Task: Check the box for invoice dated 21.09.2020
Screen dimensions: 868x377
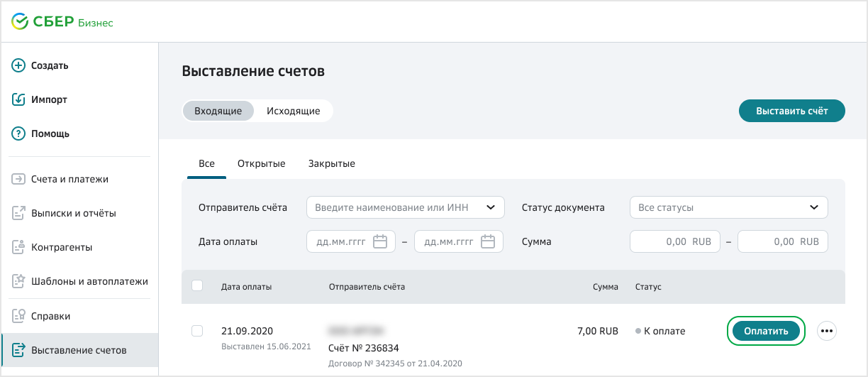Action: click(x=197, y=331)
